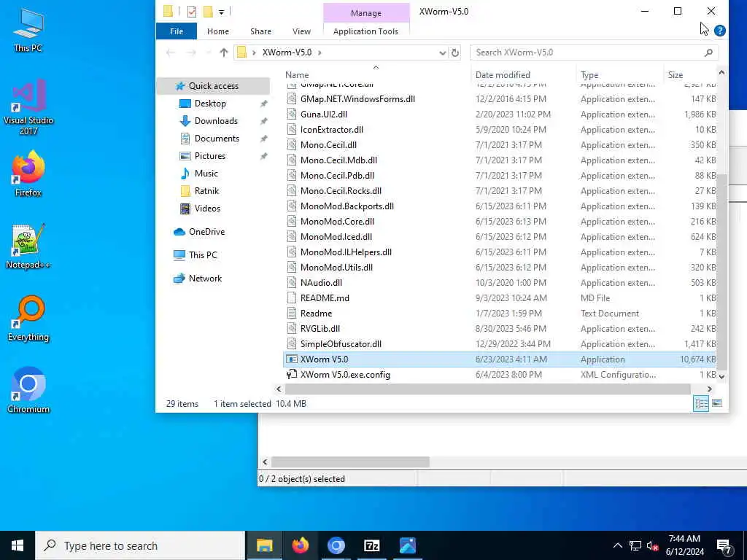747x560 pixels.
Task: Select the Chromium desktop shortcut
Action: (x=28, y=391)
